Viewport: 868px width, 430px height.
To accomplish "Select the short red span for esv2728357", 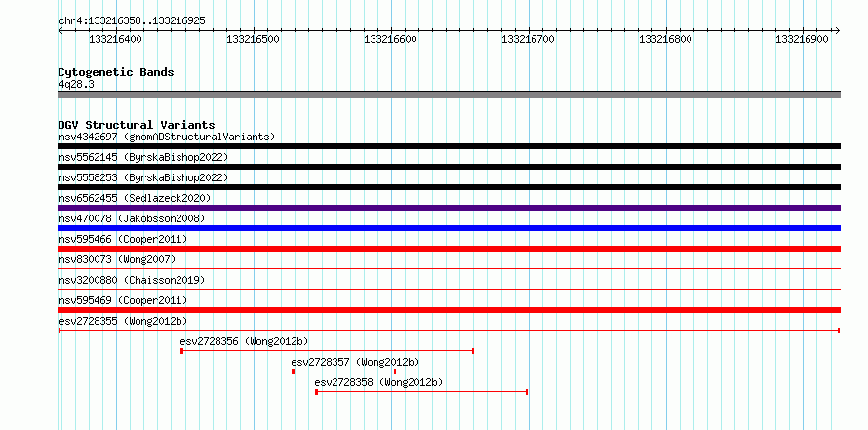I will click(343, 371).
